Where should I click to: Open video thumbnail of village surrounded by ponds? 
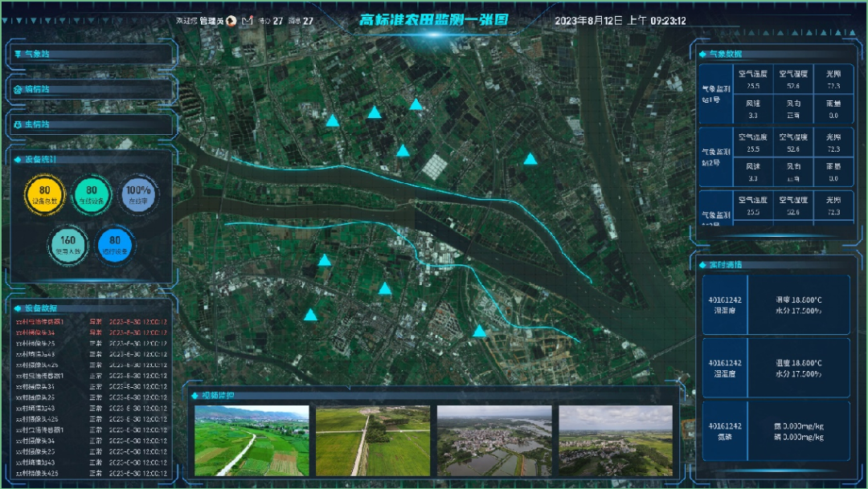coord(494,441)
